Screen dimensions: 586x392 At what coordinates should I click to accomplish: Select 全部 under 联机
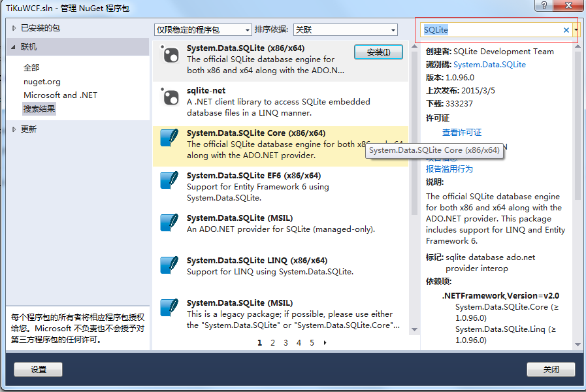pyautogui.click(x=31, y=68)
